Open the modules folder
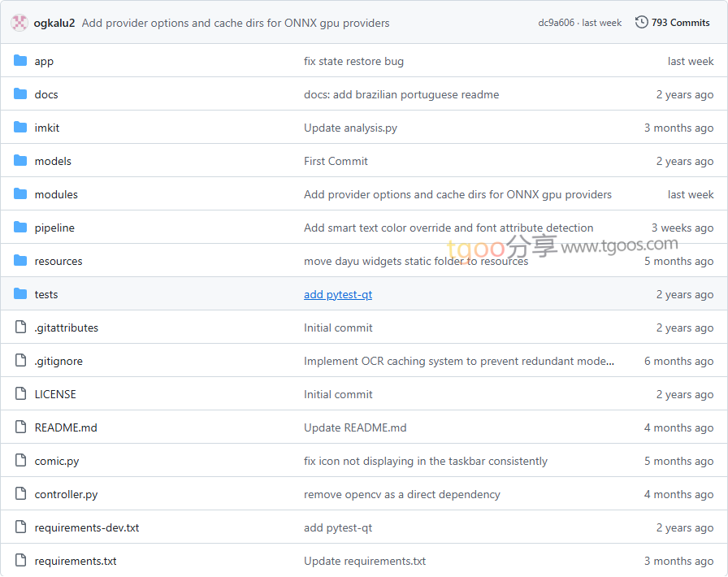The height and width of the screenshot is (577, 728). tap(56, 194)
